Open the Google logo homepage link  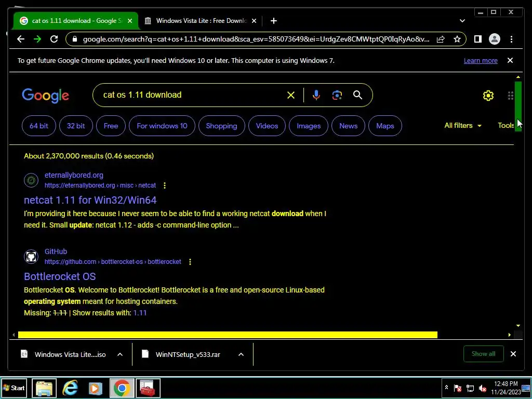(x=46, y=96)
